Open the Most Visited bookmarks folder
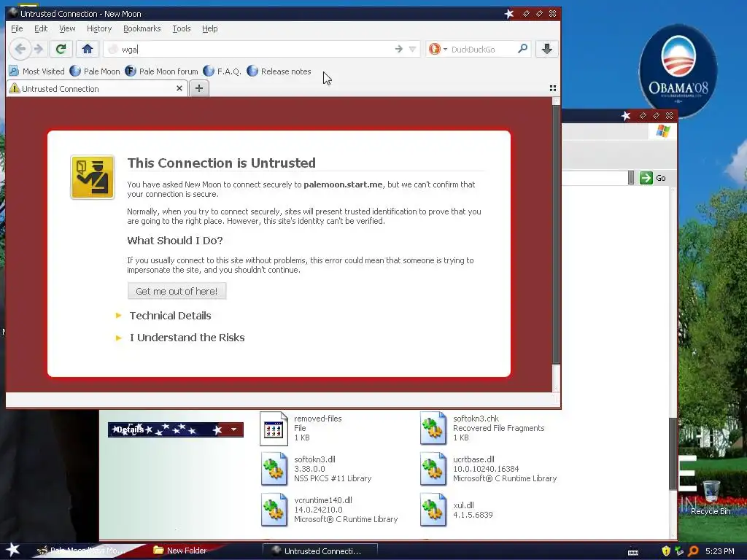This screenshot has height=560, width=747. [x=36, y=71]
